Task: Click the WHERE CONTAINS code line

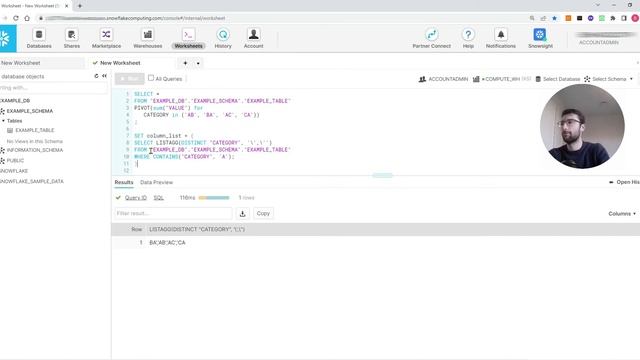Action: (x=184, y=157)
